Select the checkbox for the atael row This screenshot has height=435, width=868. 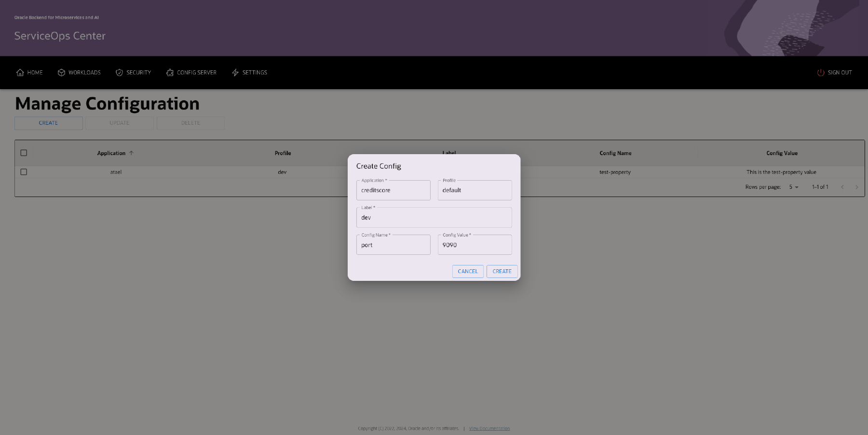click(23, 171)
